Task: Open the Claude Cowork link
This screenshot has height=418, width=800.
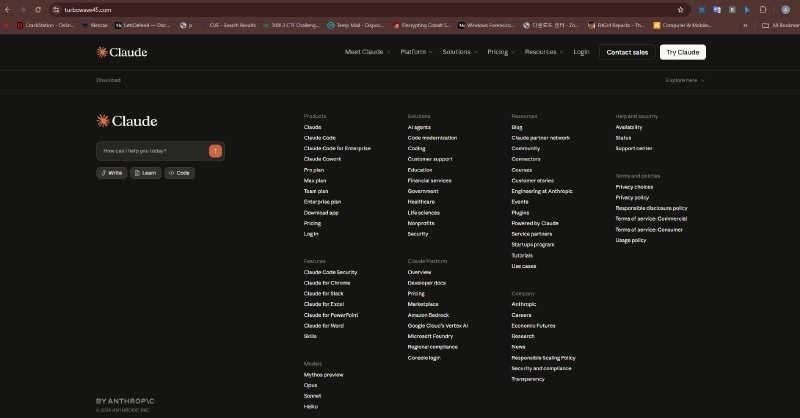Action: 322,159
